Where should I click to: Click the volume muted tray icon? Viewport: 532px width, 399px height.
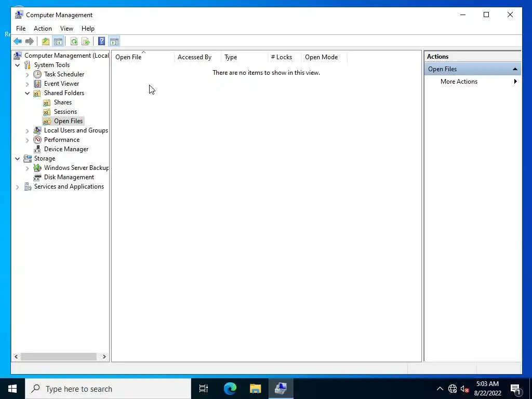[x=465, y=389]
